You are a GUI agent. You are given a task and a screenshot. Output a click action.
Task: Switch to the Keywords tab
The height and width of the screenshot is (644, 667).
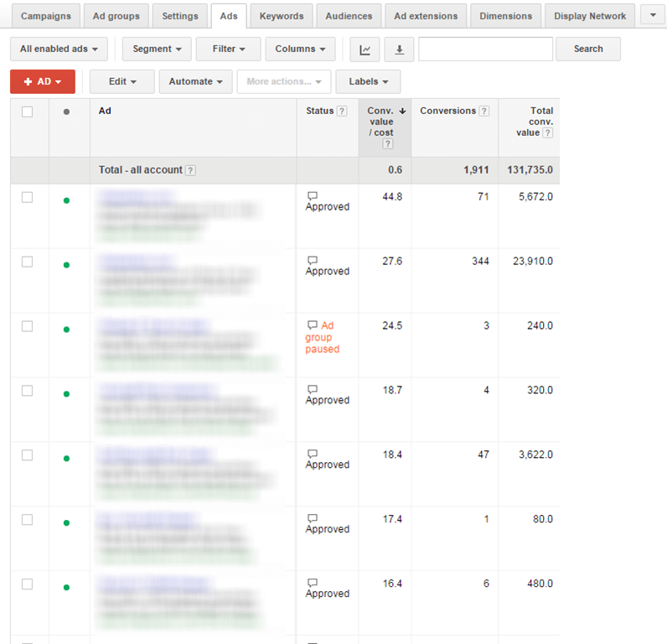(x=282, y=16)
